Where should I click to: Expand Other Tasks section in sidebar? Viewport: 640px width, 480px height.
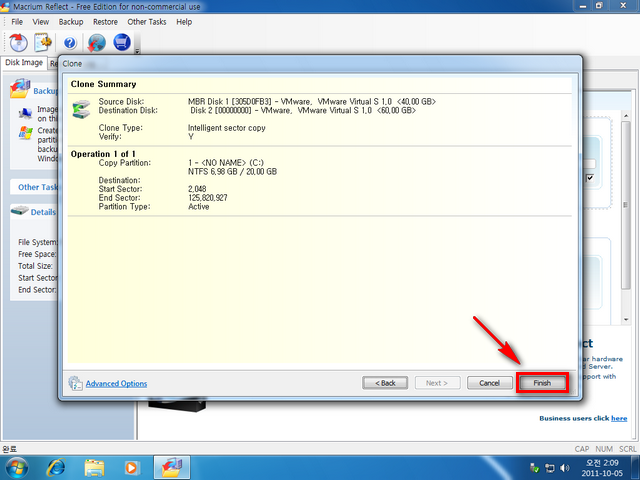point(38,187)
